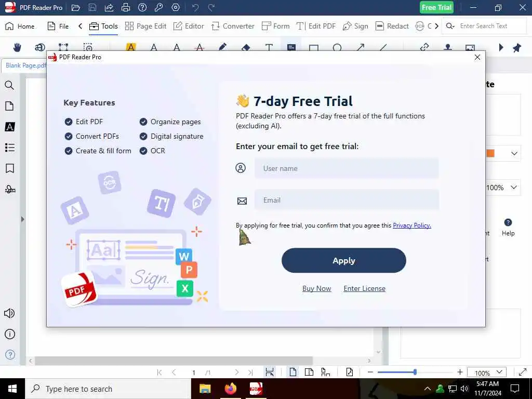The image size is (532, 399).
Task: Open search options dropdown magnifier
Action: (x=450, y=26)
